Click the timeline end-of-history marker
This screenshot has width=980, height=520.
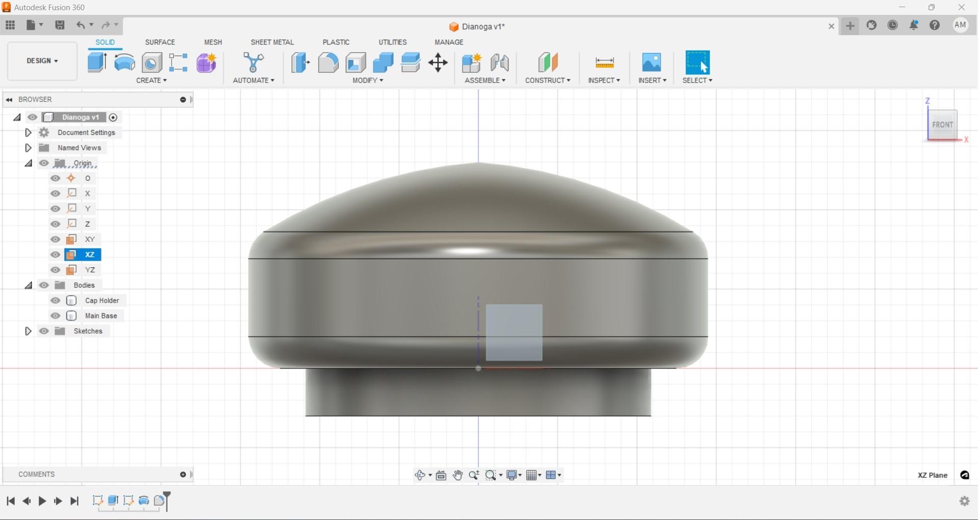(x=167, y=501)
